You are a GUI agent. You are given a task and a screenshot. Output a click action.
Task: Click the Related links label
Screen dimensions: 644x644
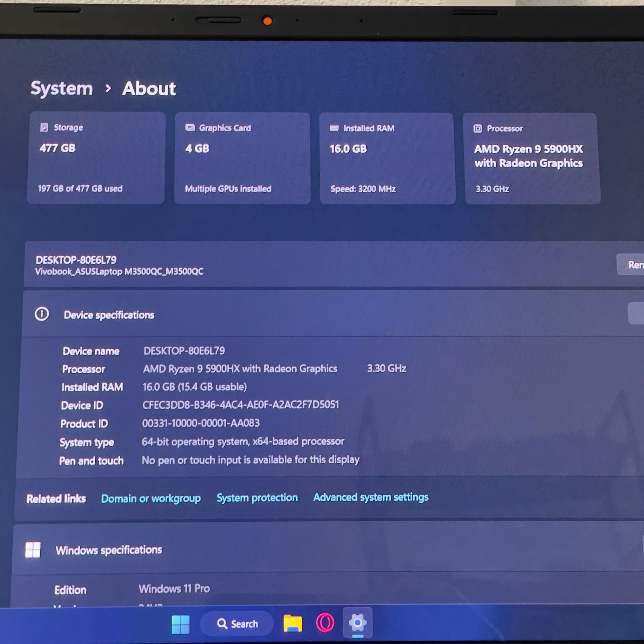point(56,499)
